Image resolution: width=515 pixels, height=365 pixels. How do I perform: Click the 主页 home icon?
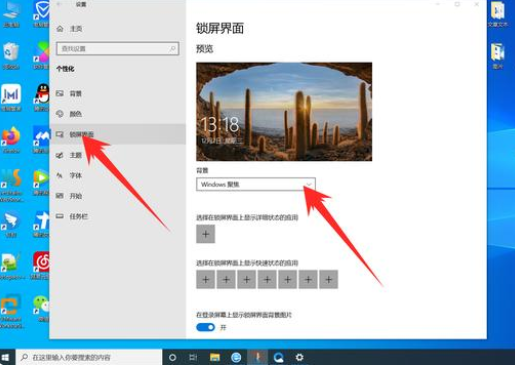pos(60,29)
